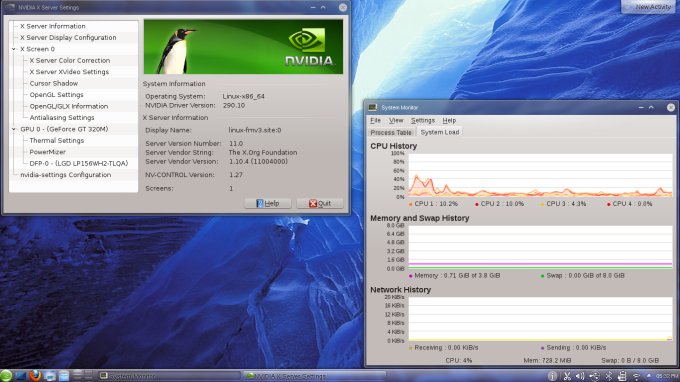Click 'CPU 4 : 0.0%' legend text

click(632, 203)
